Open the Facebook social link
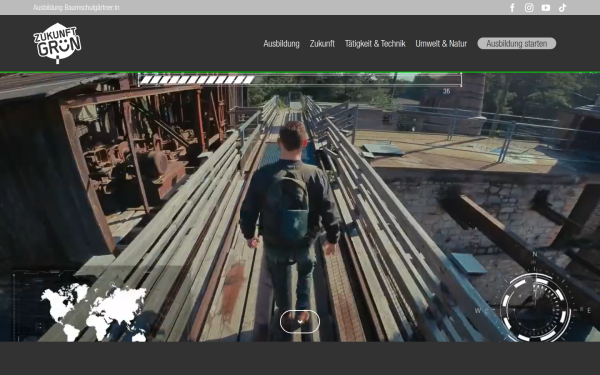 [x=512, y=8]
